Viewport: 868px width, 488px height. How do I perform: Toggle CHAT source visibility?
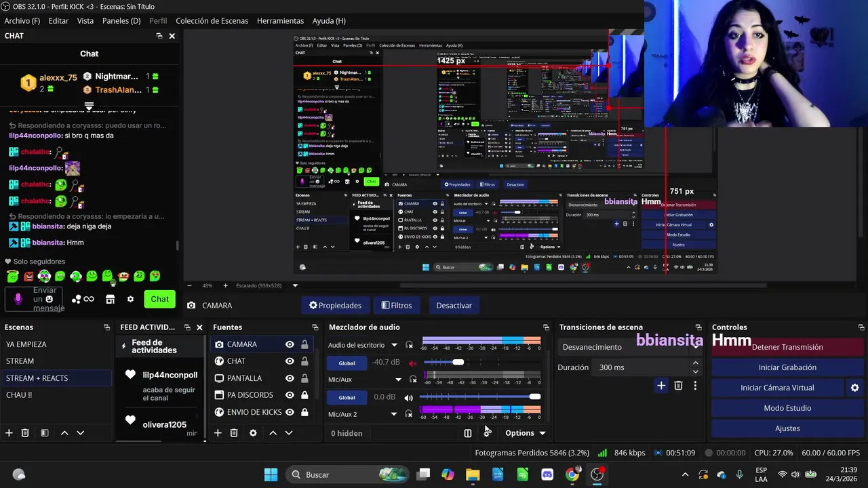point(290,361)
